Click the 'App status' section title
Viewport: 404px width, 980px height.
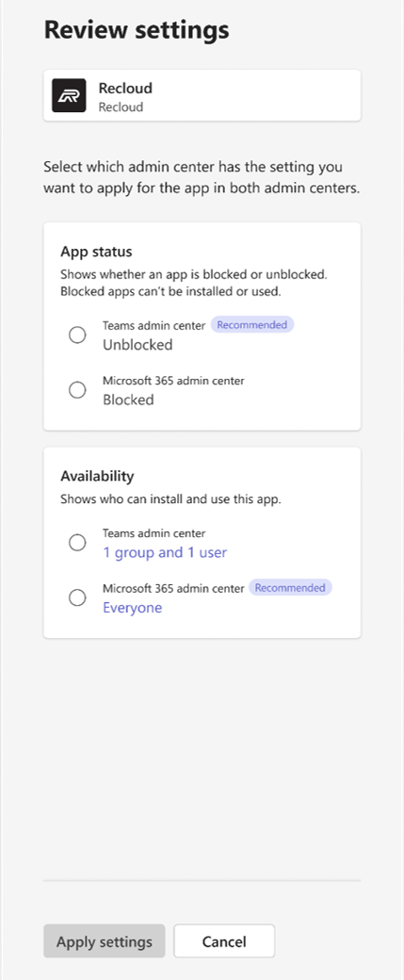point(96,252)
